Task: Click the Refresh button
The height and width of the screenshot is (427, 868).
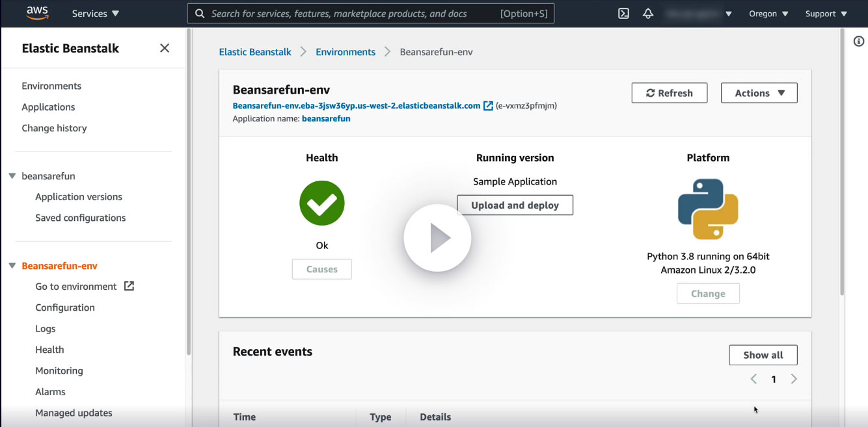Action: pos(669,93)
